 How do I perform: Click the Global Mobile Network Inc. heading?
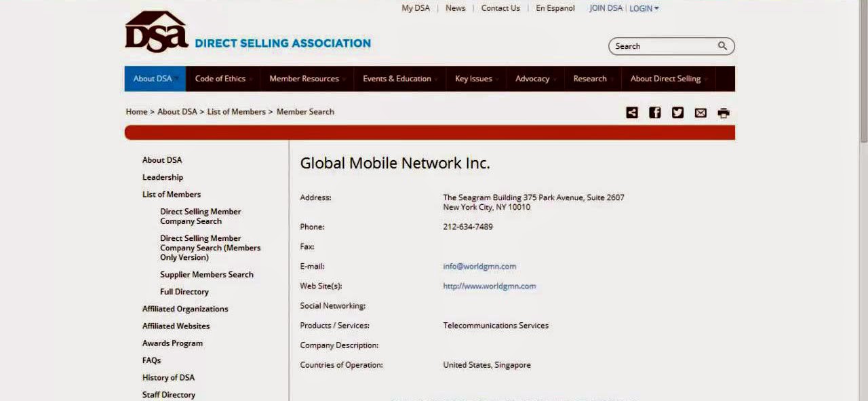(395, 164)
